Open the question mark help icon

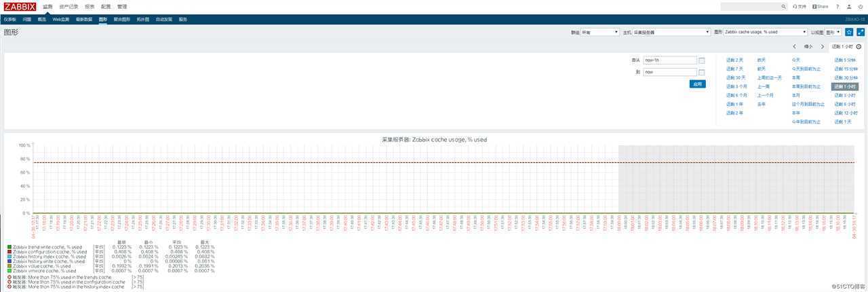click(836, 6)
